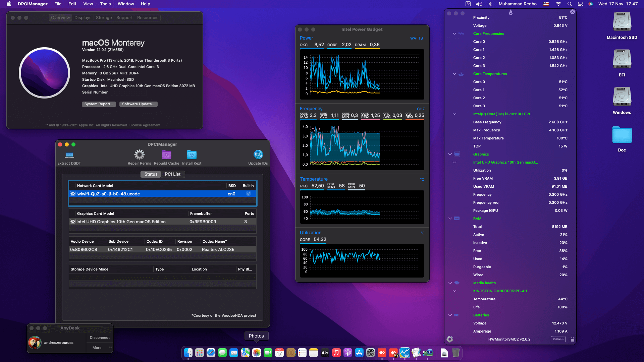
Task: Collapse the Core Frequencies section
Action: [454, 34]
